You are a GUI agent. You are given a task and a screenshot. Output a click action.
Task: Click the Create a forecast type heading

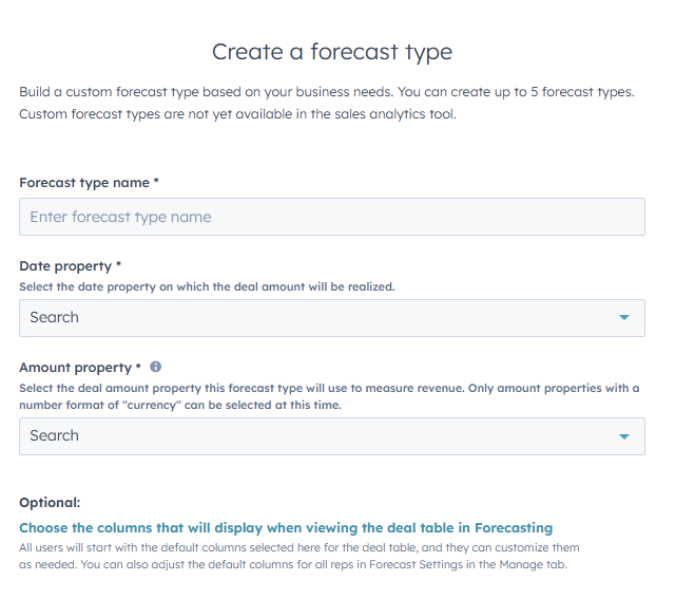pyautogui.click(x=332, y=52)
